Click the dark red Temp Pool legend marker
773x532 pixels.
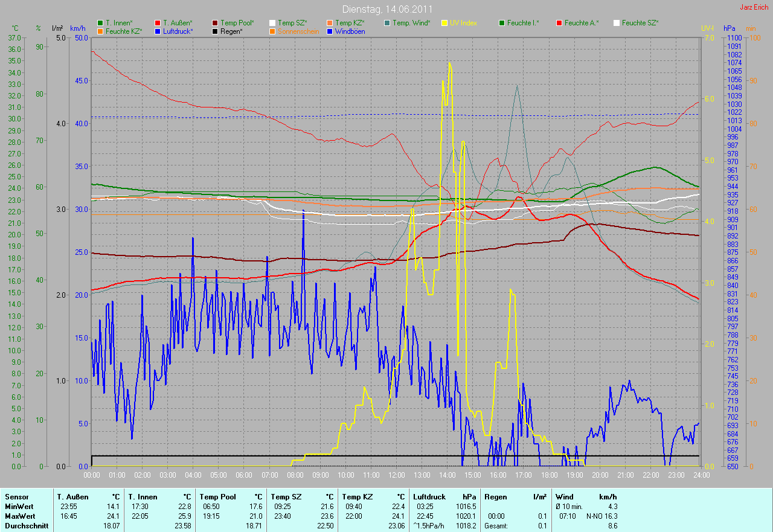pos(216,23)
